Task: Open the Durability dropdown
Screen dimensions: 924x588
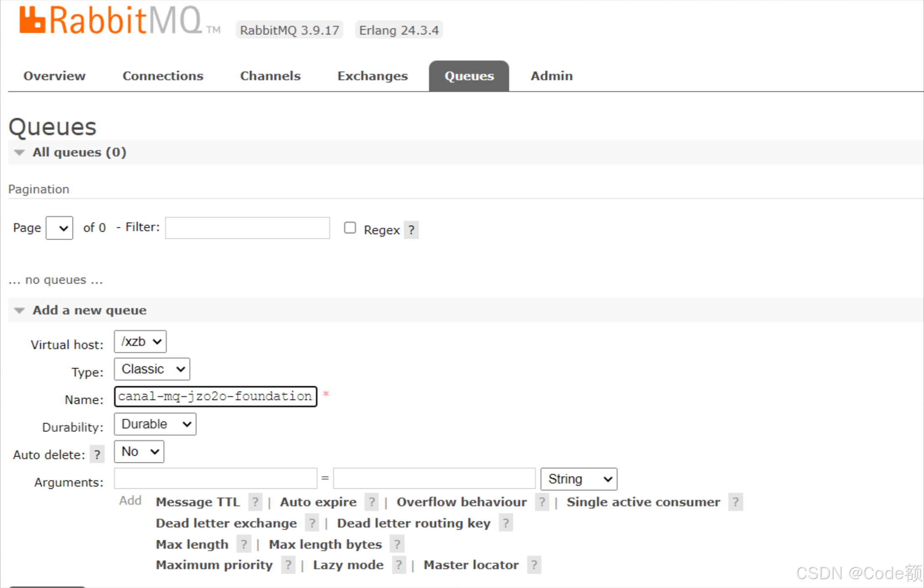Action: [155, 424]
